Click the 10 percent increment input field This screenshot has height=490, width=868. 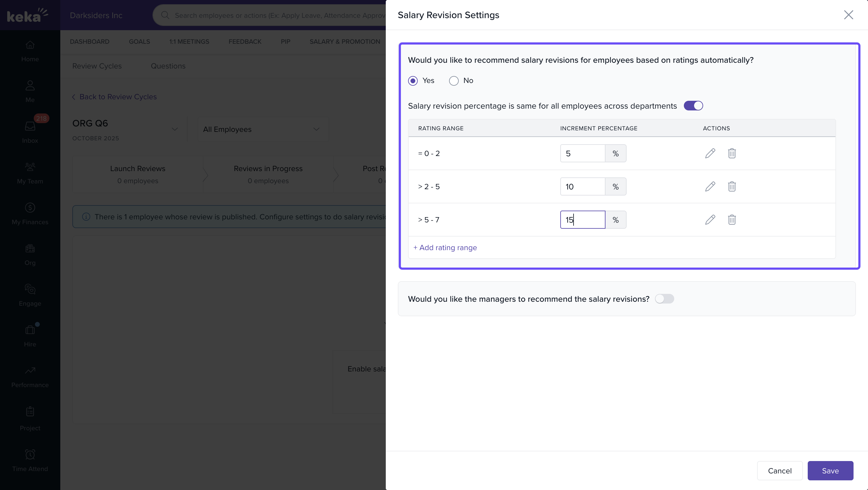click(582, 186)
